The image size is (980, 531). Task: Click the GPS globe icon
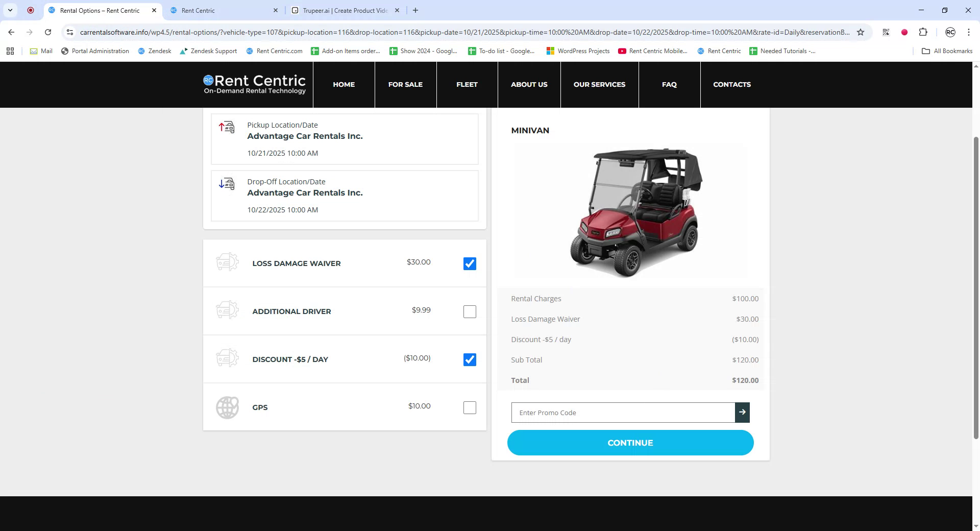tap(227, 407)
